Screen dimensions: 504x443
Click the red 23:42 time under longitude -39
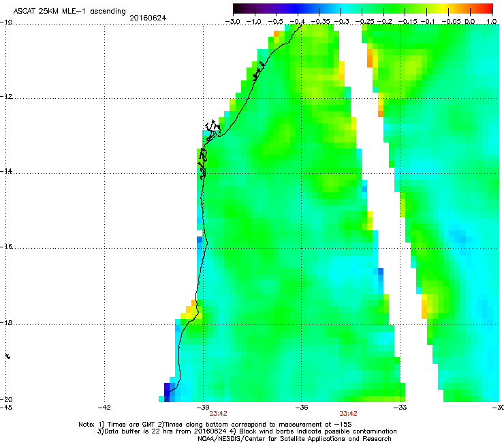[218, 414]
